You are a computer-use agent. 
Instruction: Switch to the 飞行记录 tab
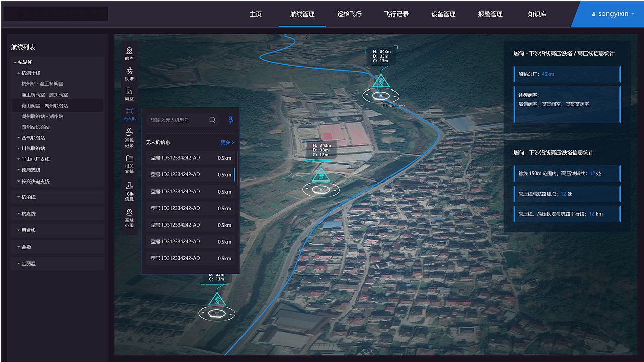[396, 14]
